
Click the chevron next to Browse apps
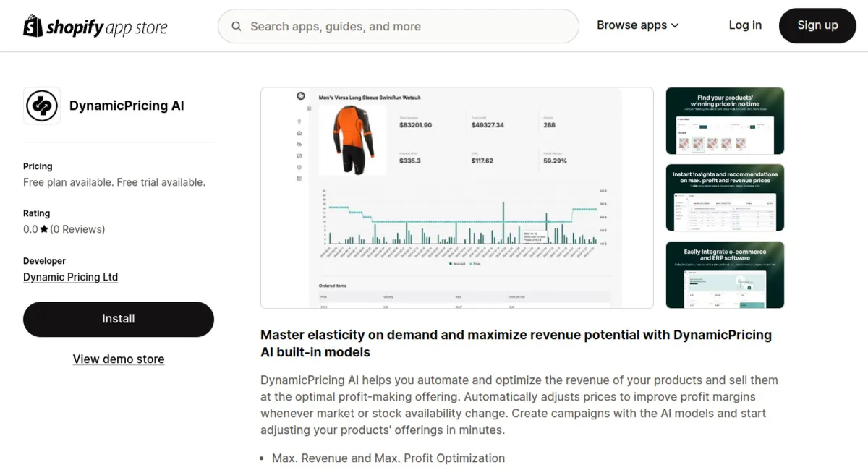(x=675, y=25)
